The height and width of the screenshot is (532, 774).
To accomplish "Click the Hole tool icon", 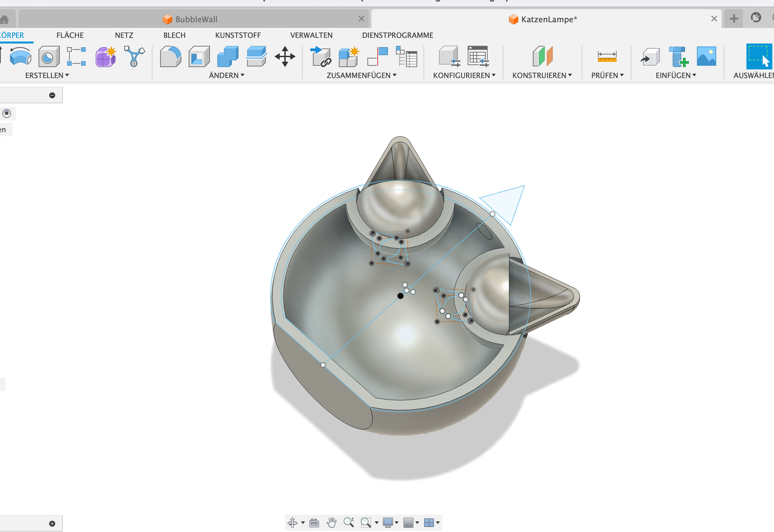I will (49, 57).
